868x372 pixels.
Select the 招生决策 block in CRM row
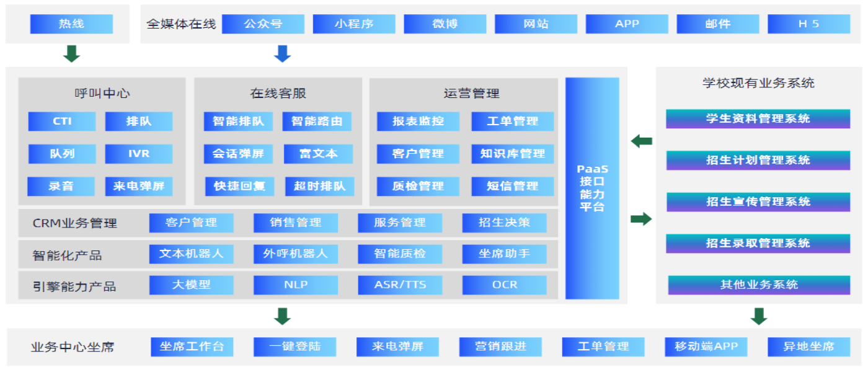pos(504,223)
